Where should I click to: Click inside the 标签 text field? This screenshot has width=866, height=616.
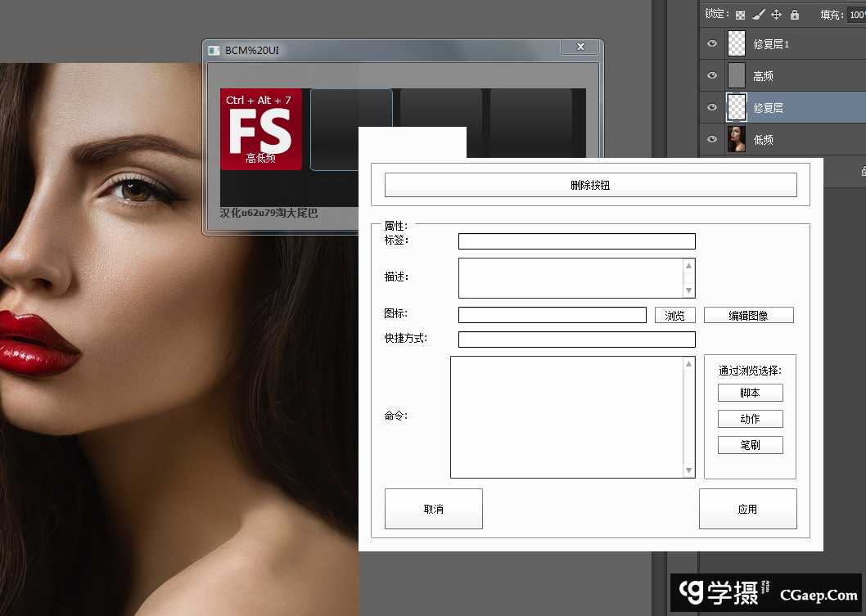click(x=576, y=241)
